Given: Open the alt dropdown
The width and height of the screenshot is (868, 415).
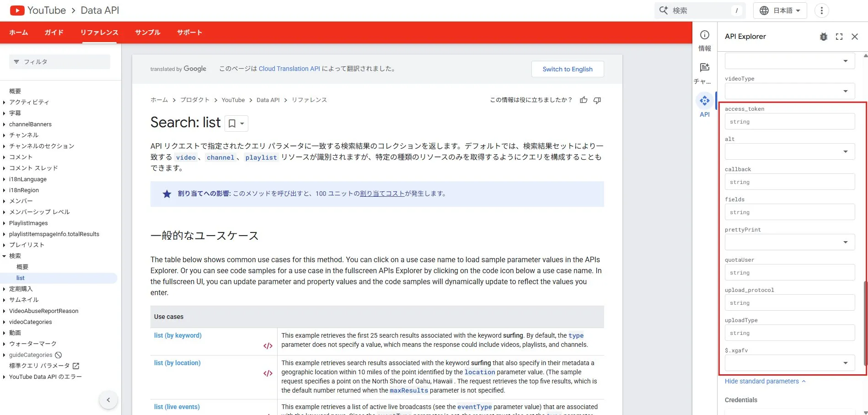Looking at the screenshot, I should 790,151.
